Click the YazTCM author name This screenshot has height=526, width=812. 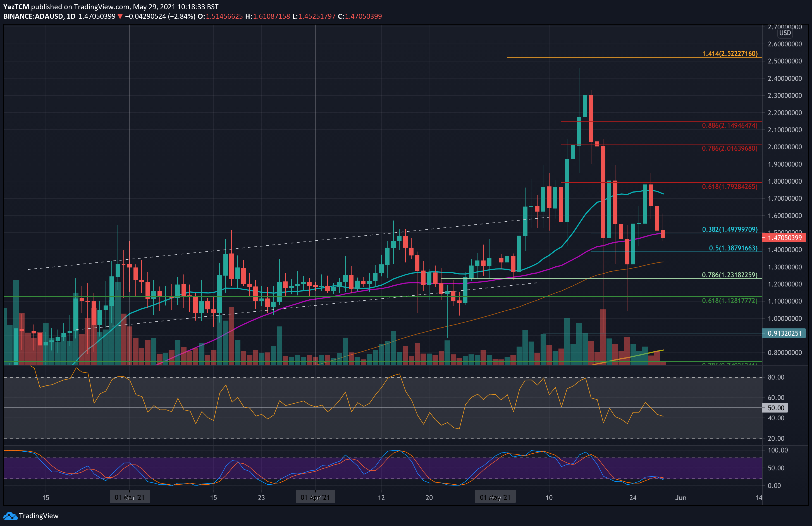point(16,6)
